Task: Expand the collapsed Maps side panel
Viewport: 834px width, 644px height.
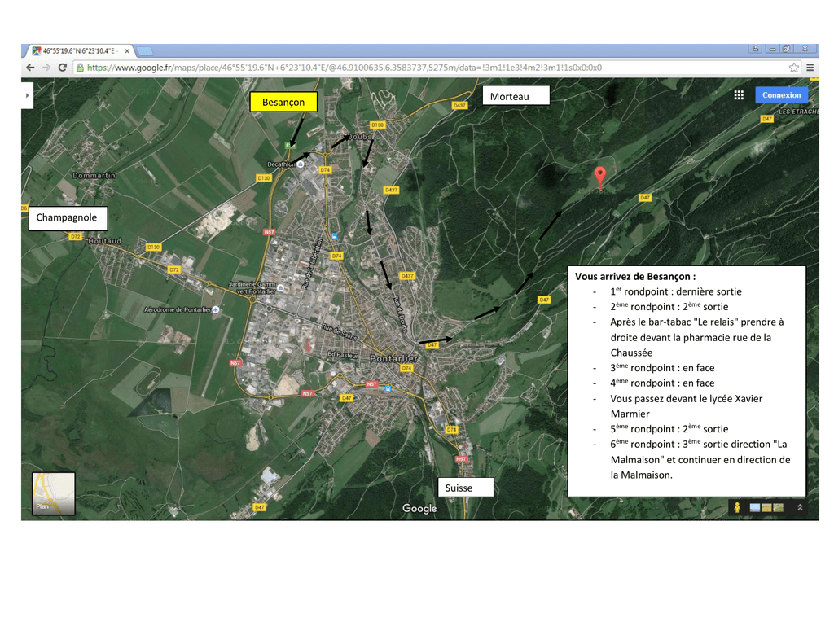Action: [x=27, y=96]
